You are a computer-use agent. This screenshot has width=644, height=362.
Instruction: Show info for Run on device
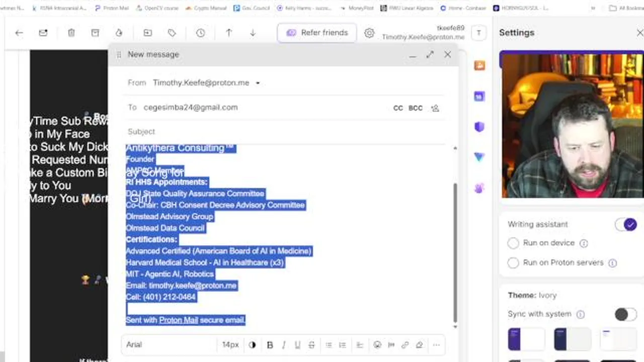tap(584, 243)
